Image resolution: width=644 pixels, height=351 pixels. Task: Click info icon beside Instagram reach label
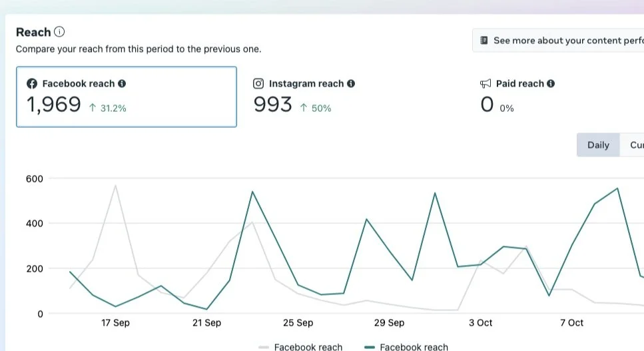pos(351,83)
